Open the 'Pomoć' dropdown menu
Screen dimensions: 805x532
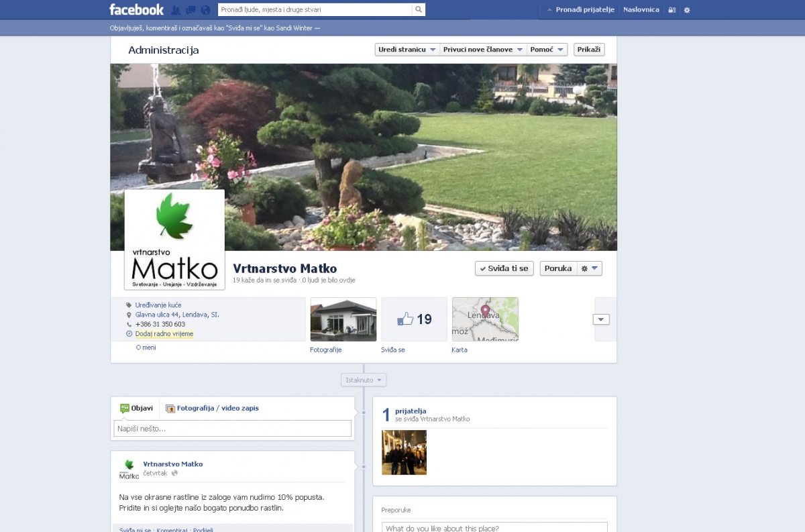pyautogui.click(x=547, y=50)
